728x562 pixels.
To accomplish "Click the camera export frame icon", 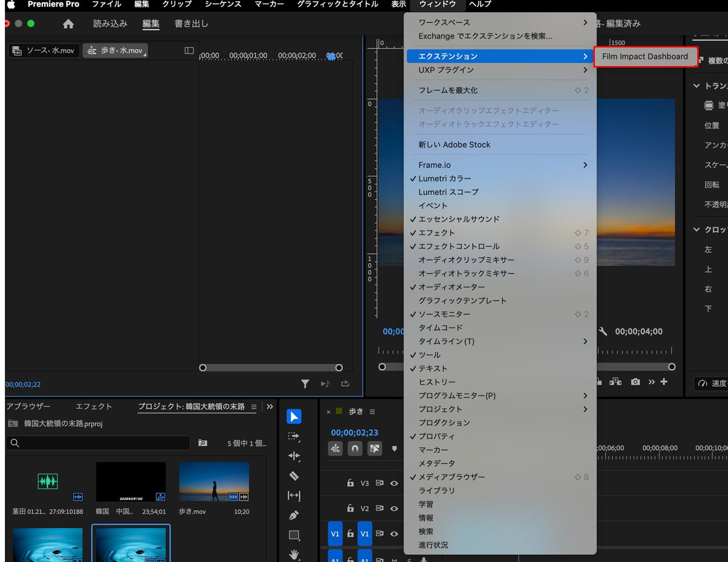I will (x=635, y=382).
